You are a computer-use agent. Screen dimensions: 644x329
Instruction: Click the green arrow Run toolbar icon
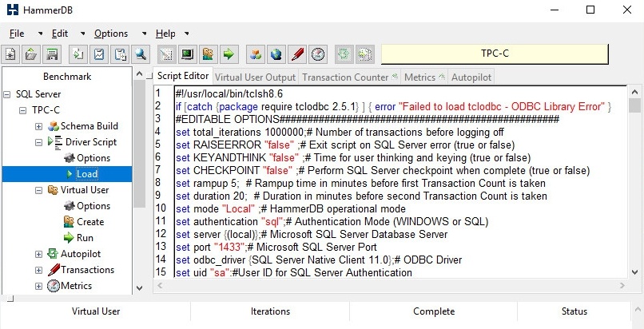[x=229, y=54]
